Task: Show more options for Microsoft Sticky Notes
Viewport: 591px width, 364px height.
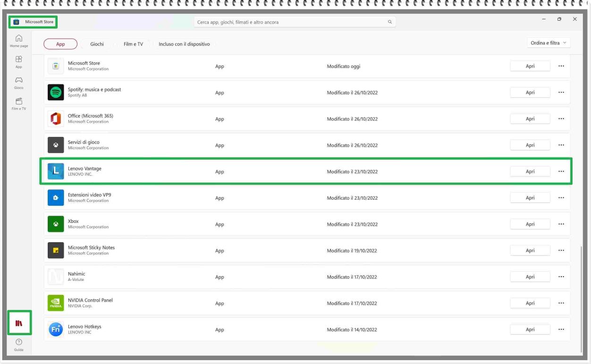Action: coord(561,251)
